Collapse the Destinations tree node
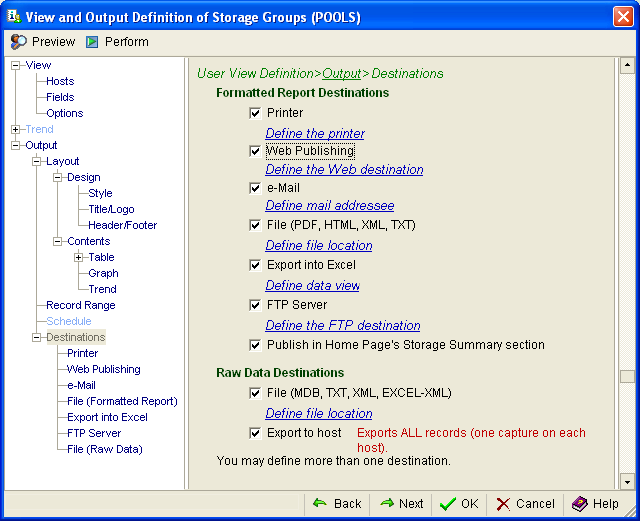 [x=36, y=337]
